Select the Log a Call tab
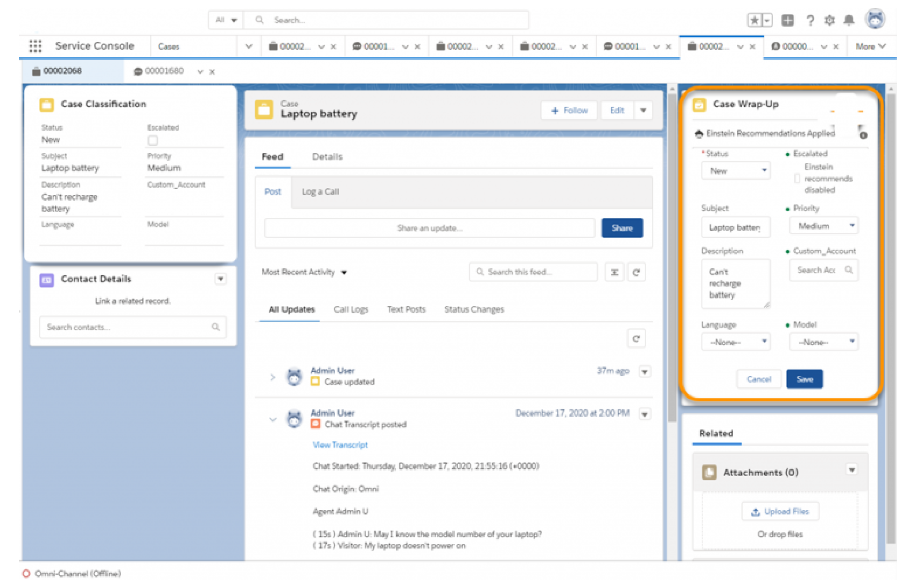The width and height of the screenshot is (908, 588). click(x=320, y=192)
